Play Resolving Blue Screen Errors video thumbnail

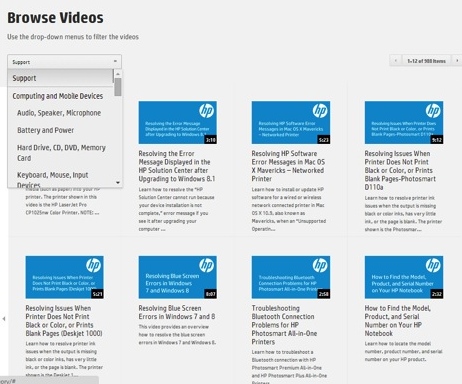tap(178, 277)
